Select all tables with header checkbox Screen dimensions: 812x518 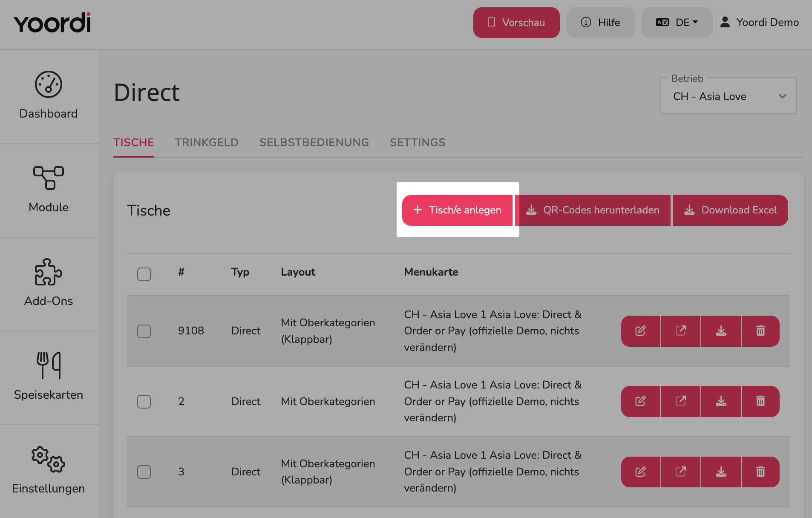pyautogui.click(x=144, y=274)
